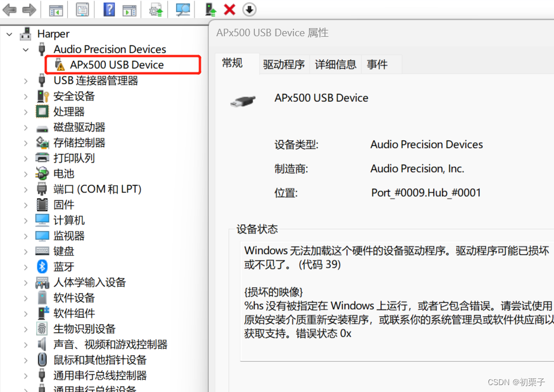Switch to the 详细信息 tab
554x392 pixels.
[335, 64]
